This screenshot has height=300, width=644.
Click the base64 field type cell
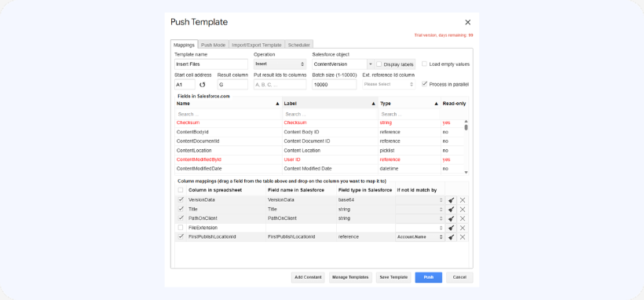pyautogui.click(x=365, y=200)
